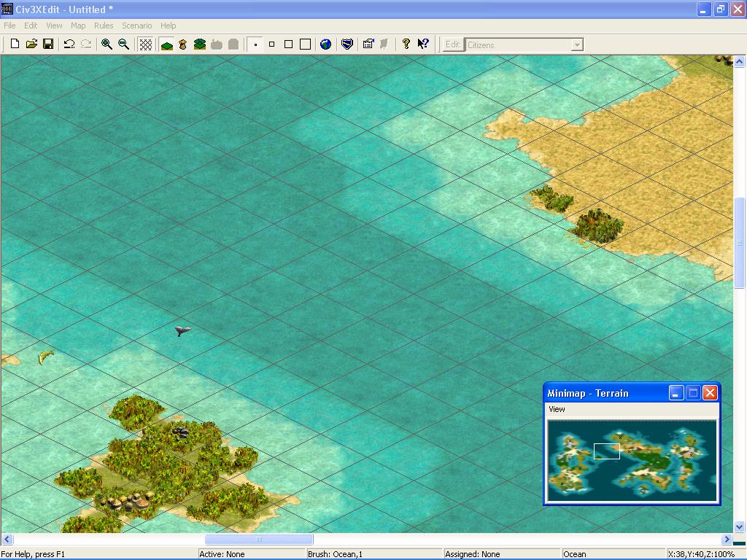Image resolution: width=747 pixels, height=560 pixels.
Task: Choose the largest brush size toggle
Action: click(x=306, y=44)
